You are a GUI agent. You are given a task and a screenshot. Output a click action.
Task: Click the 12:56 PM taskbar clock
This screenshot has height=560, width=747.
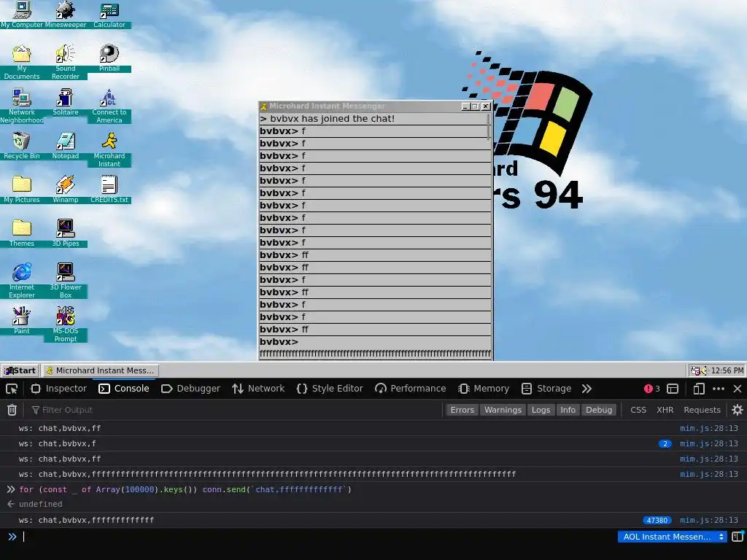coord(727,370)
